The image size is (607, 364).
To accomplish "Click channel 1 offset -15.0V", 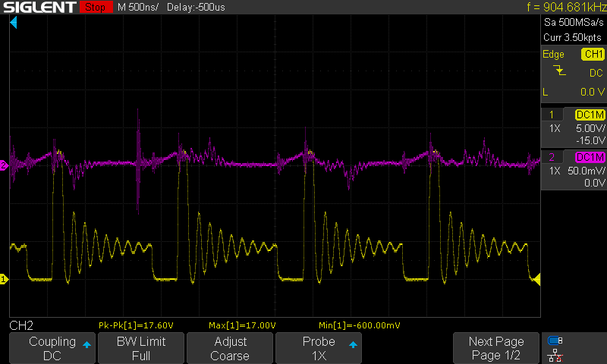I will (590, 140).
